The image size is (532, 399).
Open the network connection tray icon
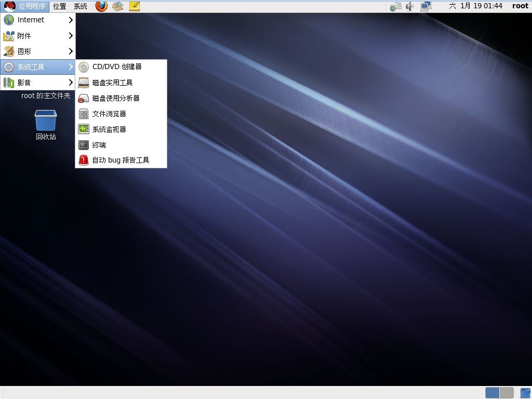[426, 6]
